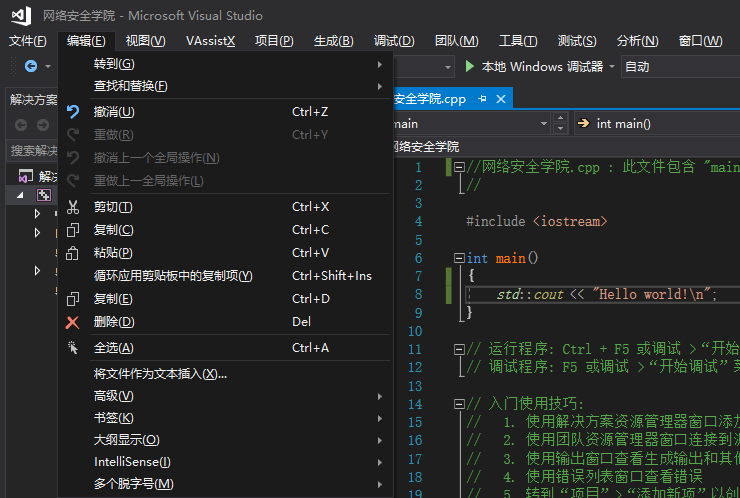This screenshot has height=498, width=740.
Task: Open the 工具(T) menu
Action: point(518,41)
